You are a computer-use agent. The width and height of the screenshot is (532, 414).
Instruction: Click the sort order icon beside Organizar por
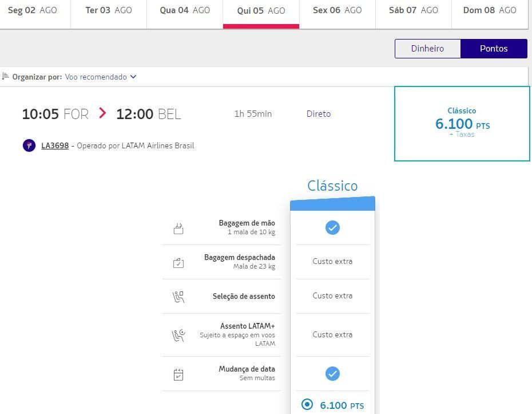click(5, 76)
